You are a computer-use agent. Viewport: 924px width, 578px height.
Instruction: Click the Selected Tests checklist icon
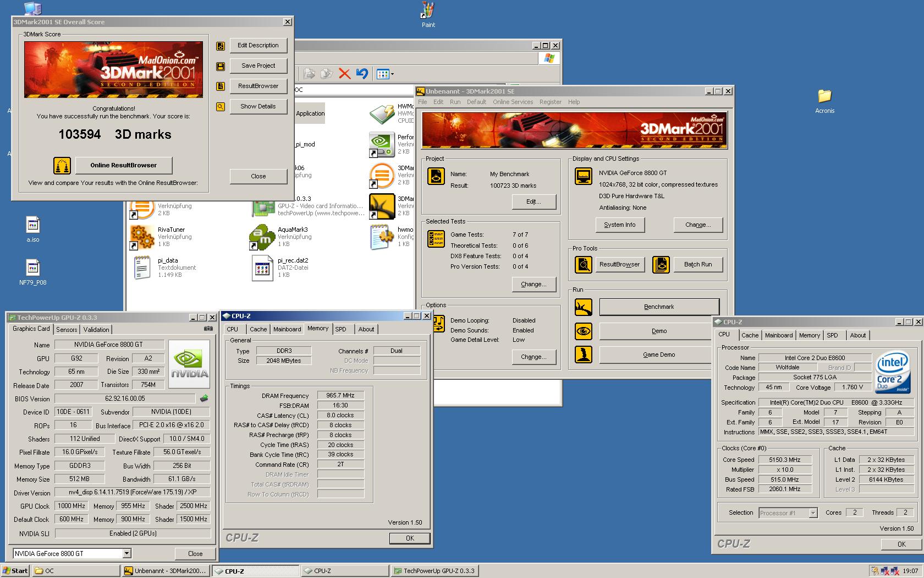[436, 238]
